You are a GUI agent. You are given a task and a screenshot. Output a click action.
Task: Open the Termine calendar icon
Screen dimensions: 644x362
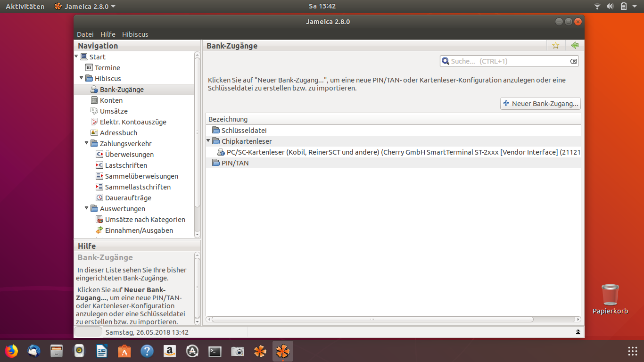[89, 67]
